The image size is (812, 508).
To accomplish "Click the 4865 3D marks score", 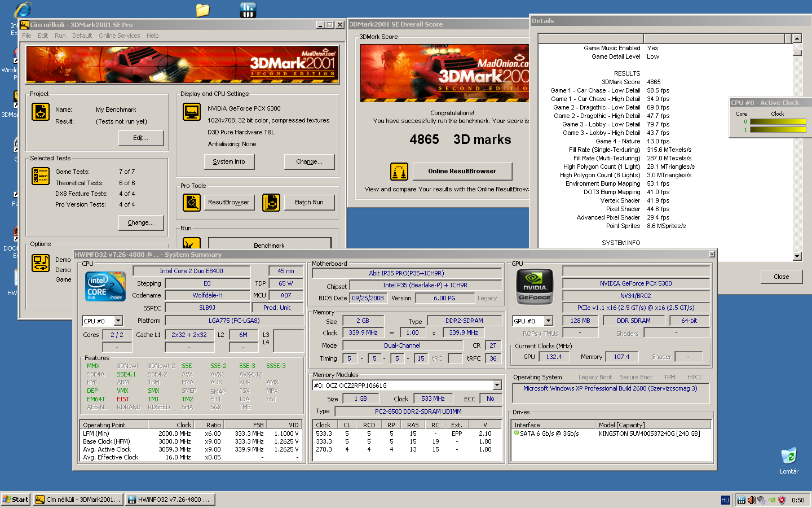I will click(x=460, y=139).
